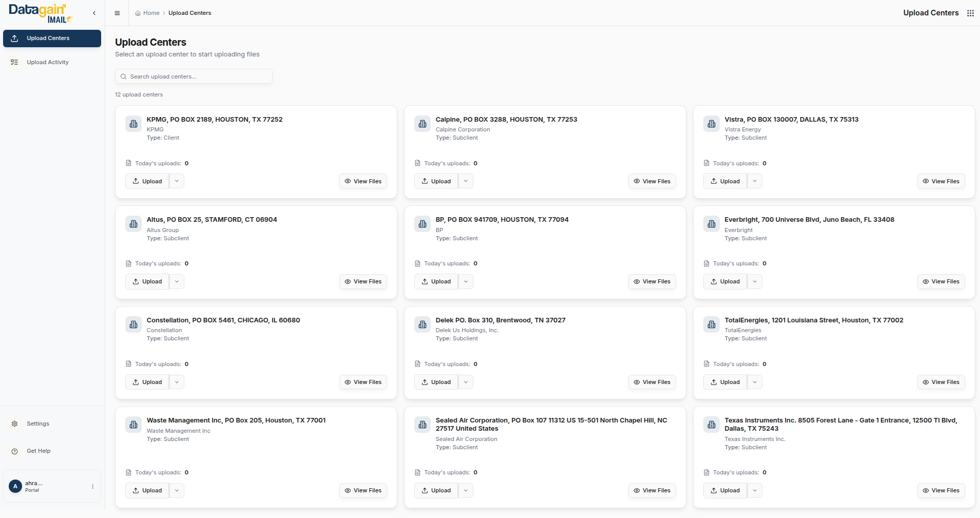
Task: Select Upload Centers sidebar item
Action: coord(52,39)
